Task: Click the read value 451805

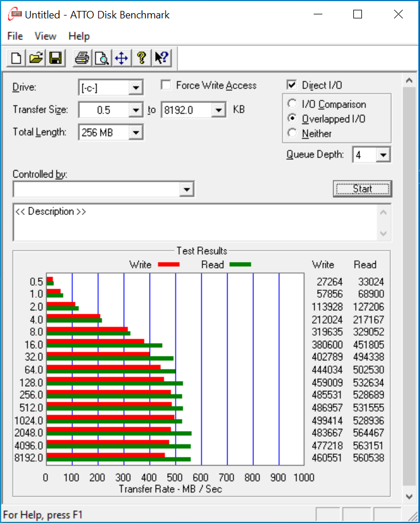Action: tap(368, 345)
